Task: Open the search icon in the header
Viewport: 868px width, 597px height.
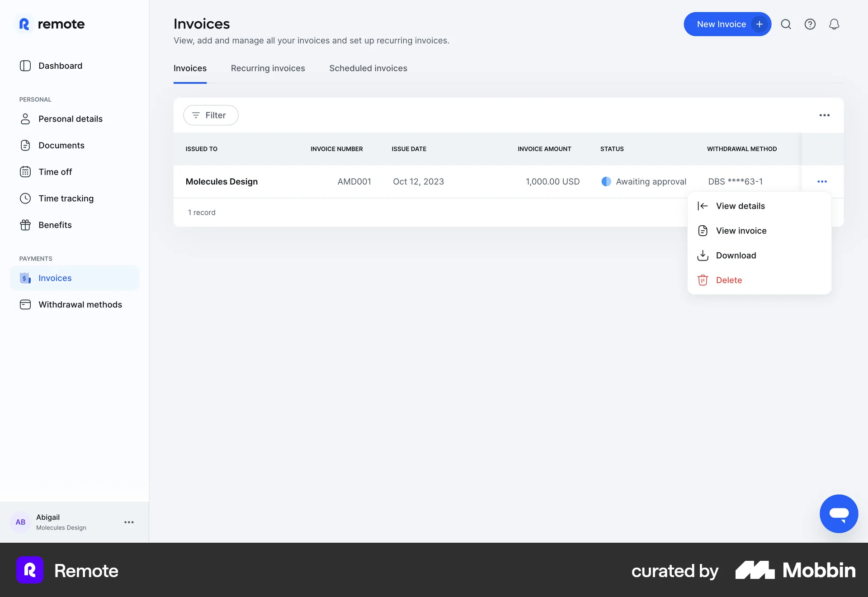Action: point(786,24)
